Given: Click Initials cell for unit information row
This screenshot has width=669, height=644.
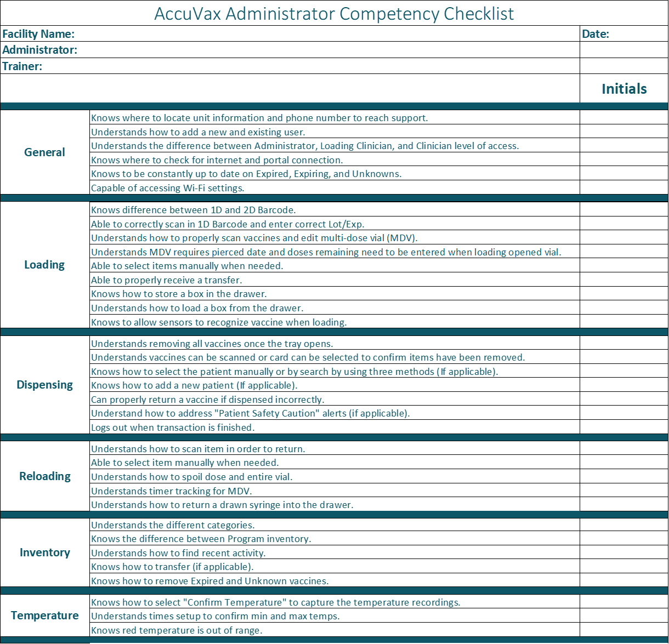Looking at the screenshot, I should pyautogui.click(x=624, y=117).
